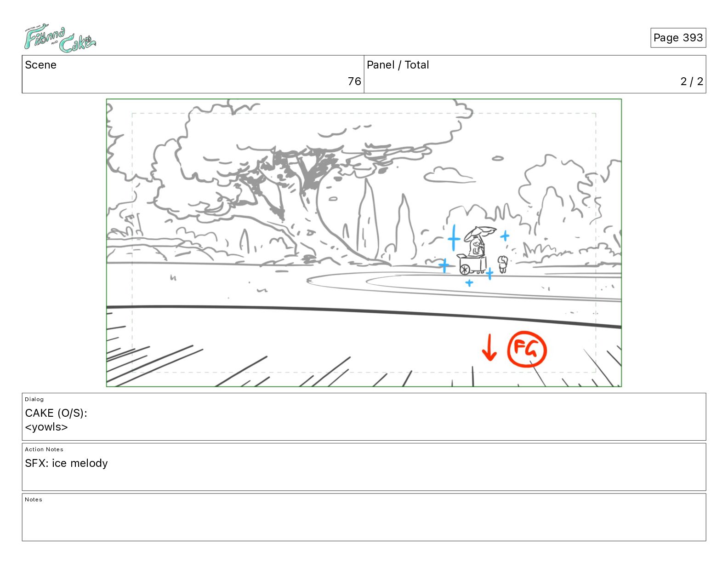The image size is (728, 563).
Task: Click the SFX: ice melody note
Action: (66, 463)
